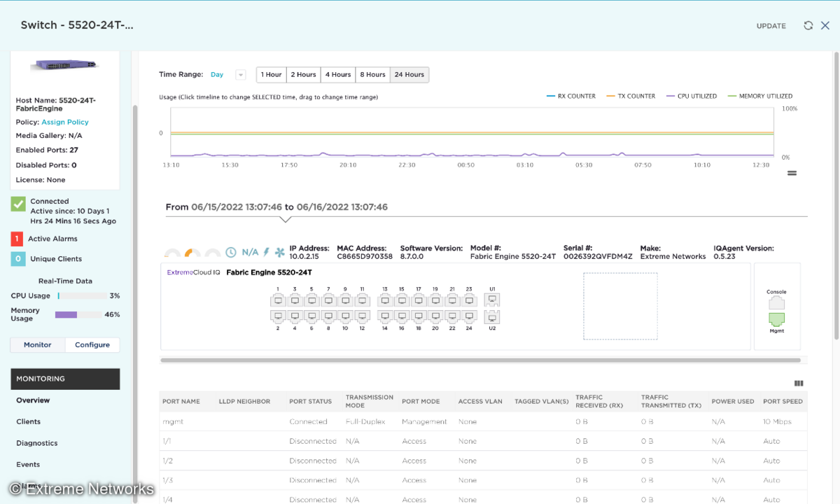Click the orange gauge status icon
Image resolution: width=840 pixels, height=504 pixels.
tap(192, 253)
